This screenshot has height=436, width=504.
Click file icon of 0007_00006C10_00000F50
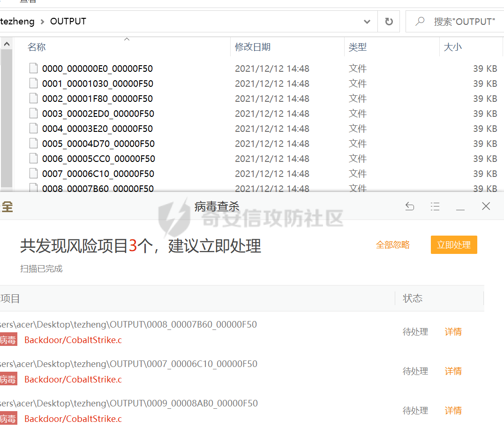pyautogui.click(x=33, y=174)
